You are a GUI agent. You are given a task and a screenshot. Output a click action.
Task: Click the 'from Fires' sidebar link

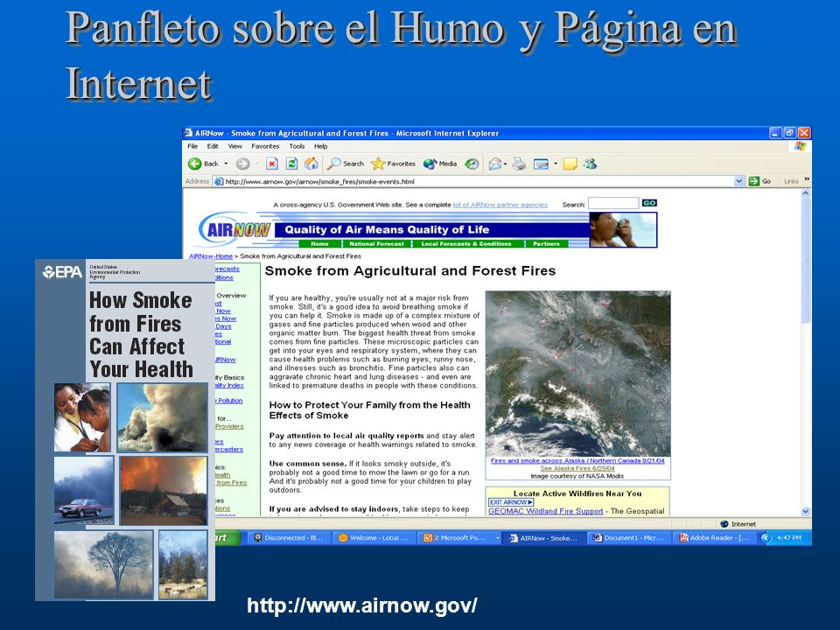point(231,483)
